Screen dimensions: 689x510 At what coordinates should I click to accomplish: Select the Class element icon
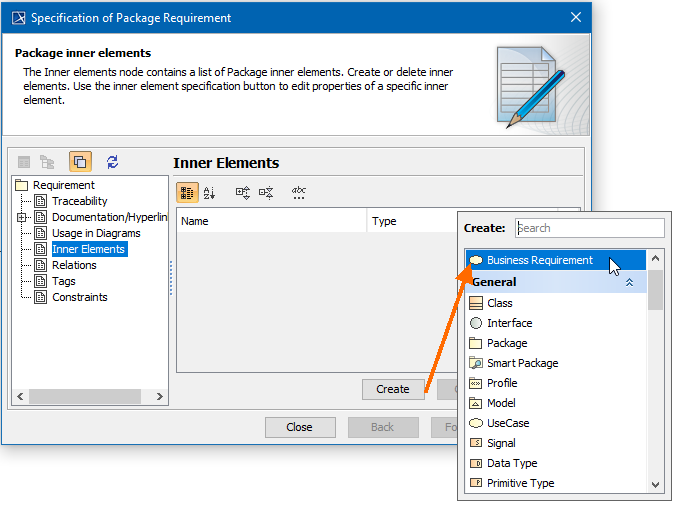tap(476, 303)
